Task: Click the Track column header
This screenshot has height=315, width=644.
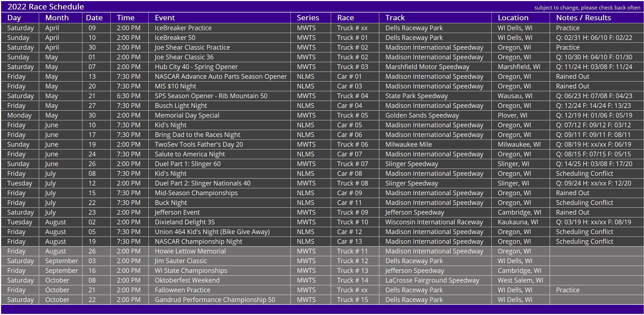Action: pyautogui.click(x=395, y=18)
